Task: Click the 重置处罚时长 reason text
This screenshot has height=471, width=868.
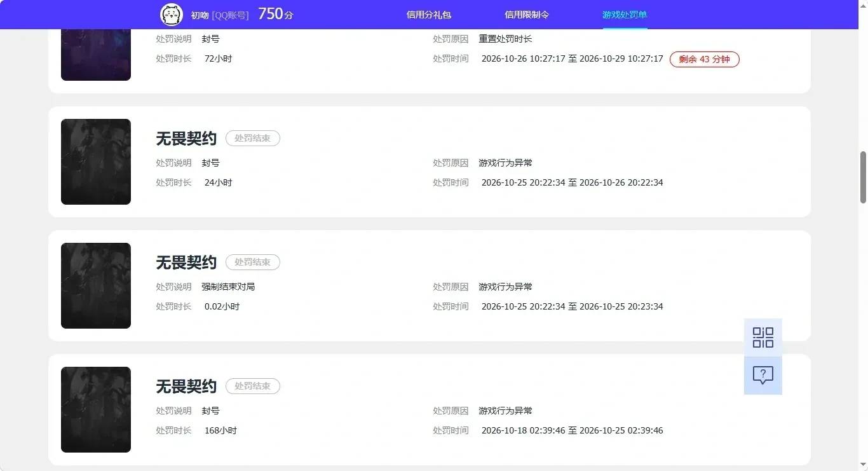Action: pos(505,39)
